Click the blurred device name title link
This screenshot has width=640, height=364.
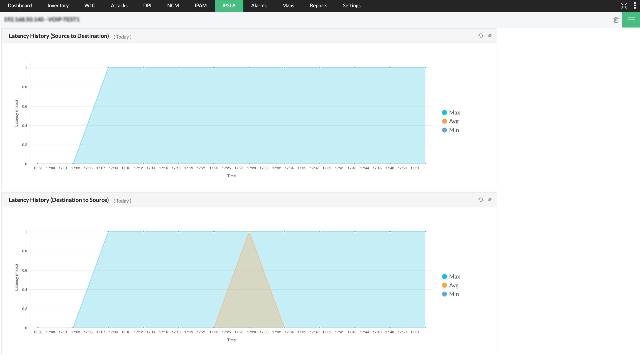42,20
